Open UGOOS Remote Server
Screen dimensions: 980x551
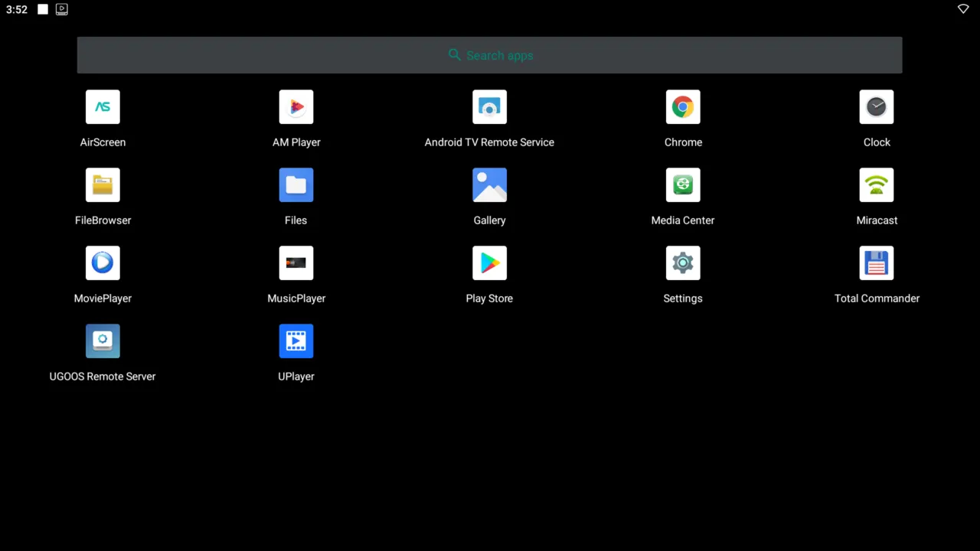103,341
